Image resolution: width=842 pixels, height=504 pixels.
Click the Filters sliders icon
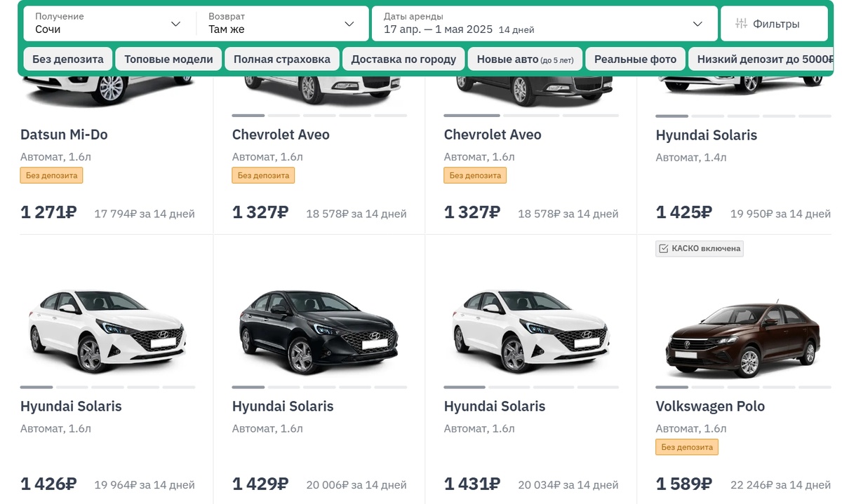coord(741,24)
